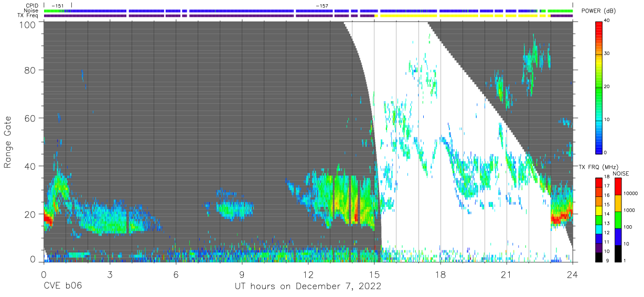Click the TX FRQ (MHz) color bar

click(x=599, y=219)
